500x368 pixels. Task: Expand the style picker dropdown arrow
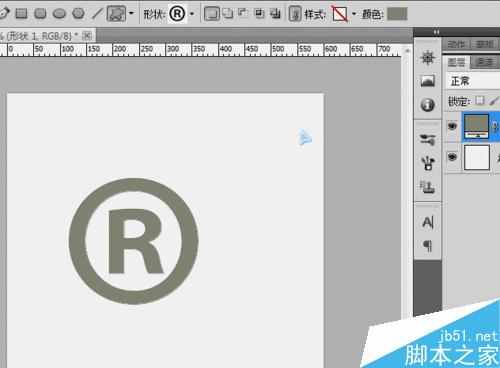click(354, 14)
